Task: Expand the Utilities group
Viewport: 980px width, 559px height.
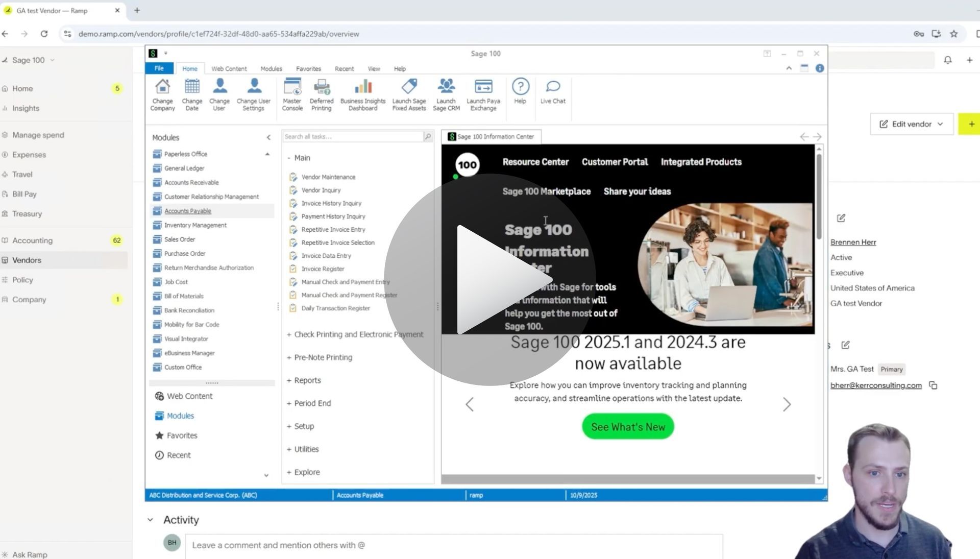Action: [x=303, y=449]
